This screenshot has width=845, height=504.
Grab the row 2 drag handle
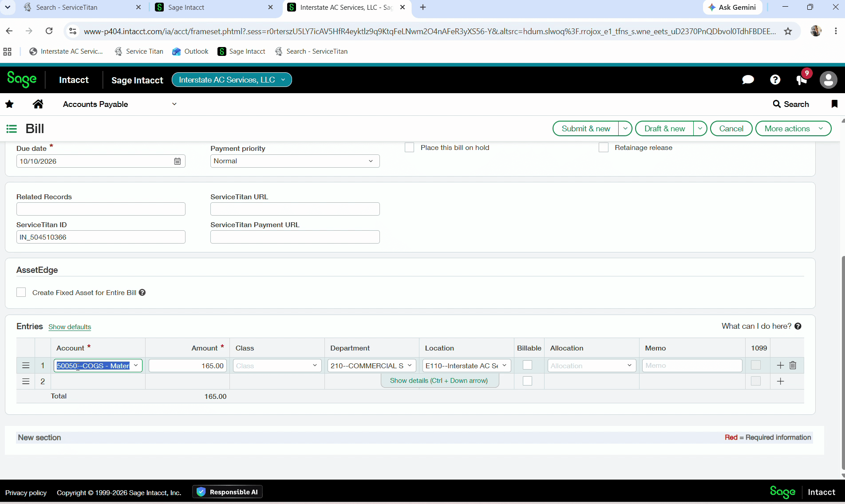pos(26,382)
